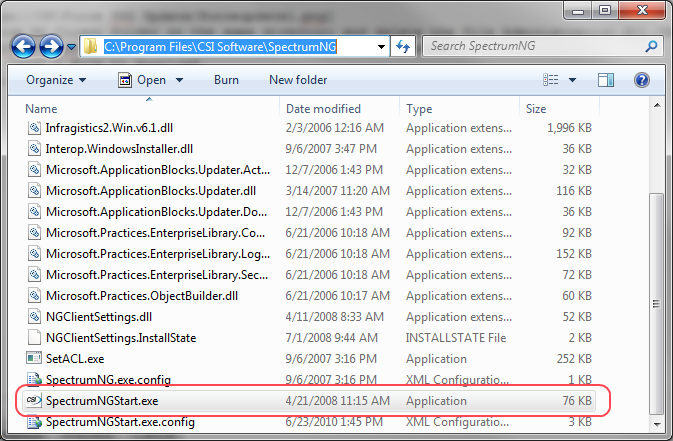The height and width of the screenshot is (441, 673).
Task: Select Microsoft.Practices.EnterpriseLibrary.Co... file
Action: click(x=155, y=233)
